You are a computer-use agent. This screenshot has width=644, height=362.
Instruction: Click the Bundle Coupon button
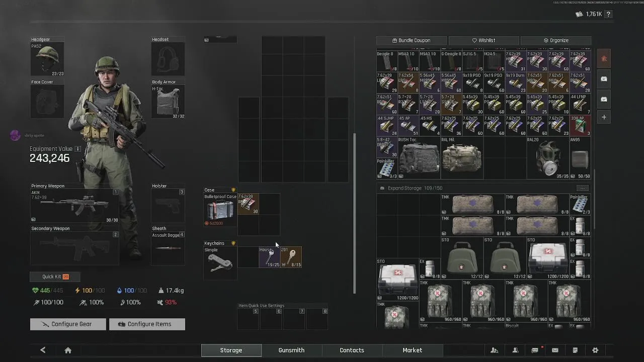tap(411, 40)
